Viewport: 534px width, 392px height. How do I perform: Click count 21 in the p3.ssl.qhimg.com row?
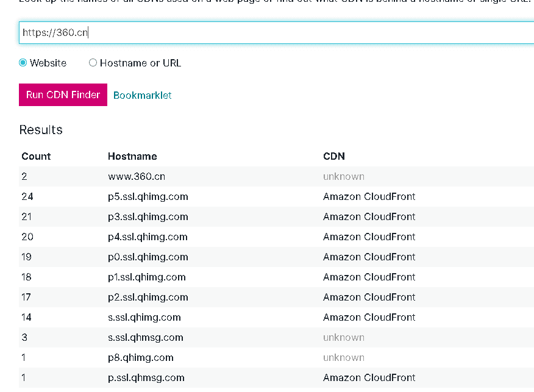pyautogui.click(x=27, y=216)
